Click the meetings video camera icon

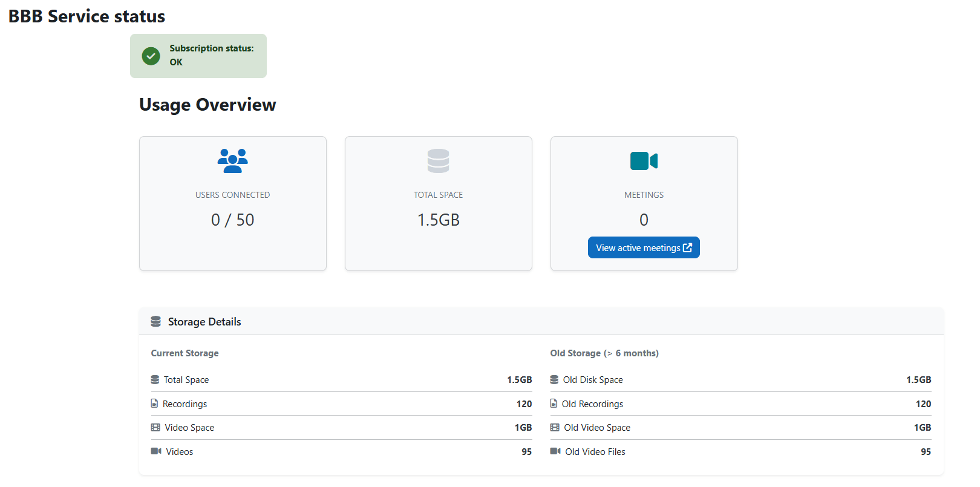644,161
